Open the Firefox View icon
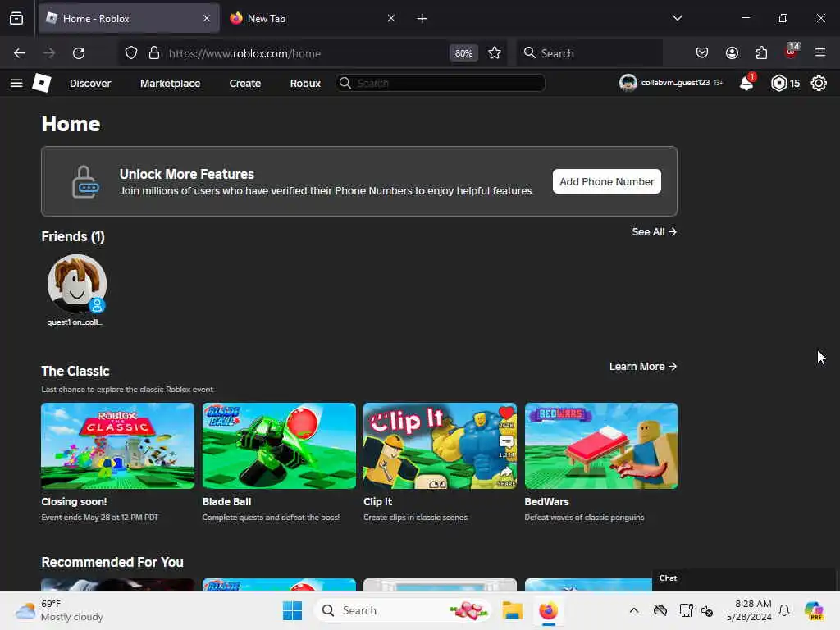This screenshot has width=840, height=630. coord(16,19)
